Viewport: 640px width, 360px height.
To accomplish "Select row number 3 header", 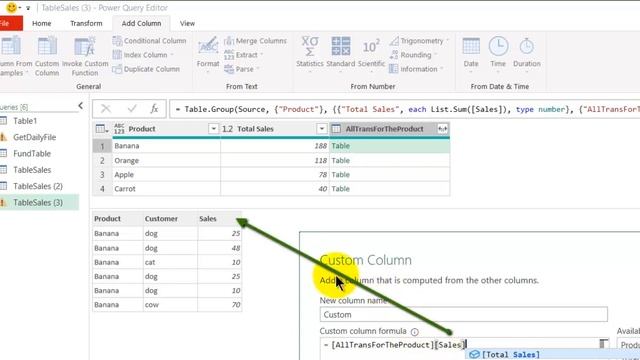I will 102,175.
